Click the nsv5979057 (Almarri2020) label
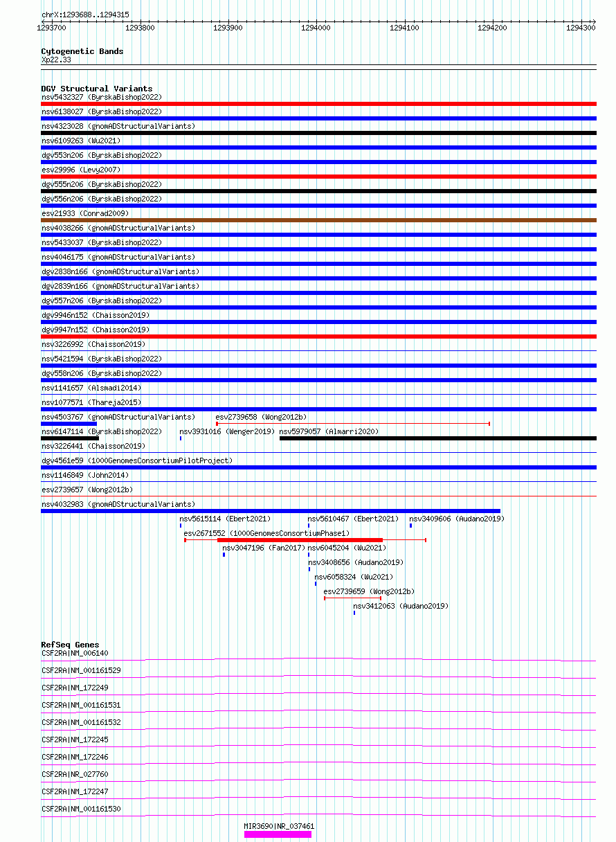Image resolution: width=616 pixels, height=842 pixels. 329,431
